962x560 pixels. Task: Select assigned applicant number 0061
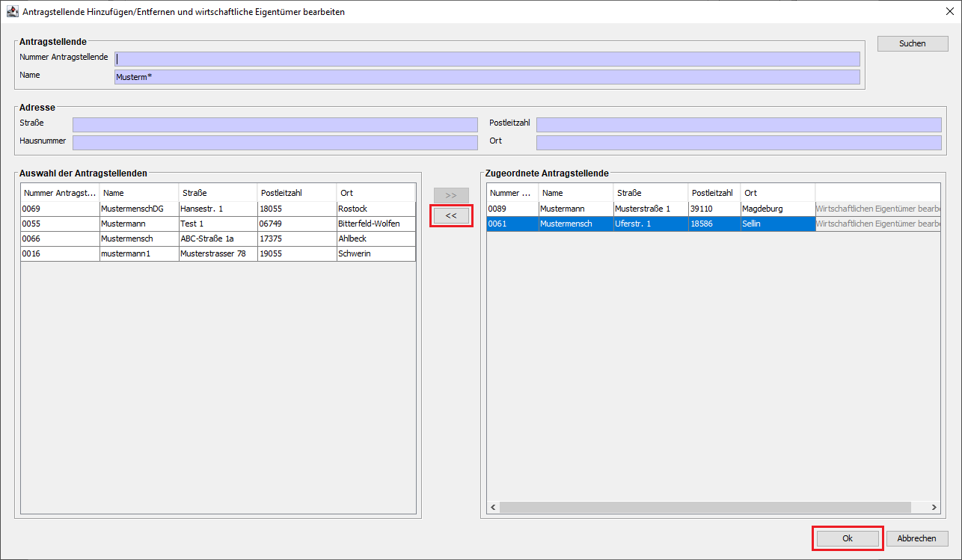512,224
